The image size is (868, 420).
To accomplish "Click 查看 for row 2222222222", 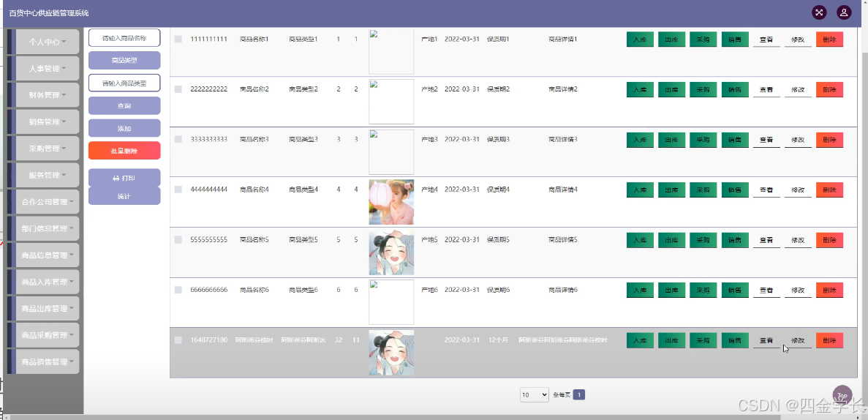I will pos(766,90).
